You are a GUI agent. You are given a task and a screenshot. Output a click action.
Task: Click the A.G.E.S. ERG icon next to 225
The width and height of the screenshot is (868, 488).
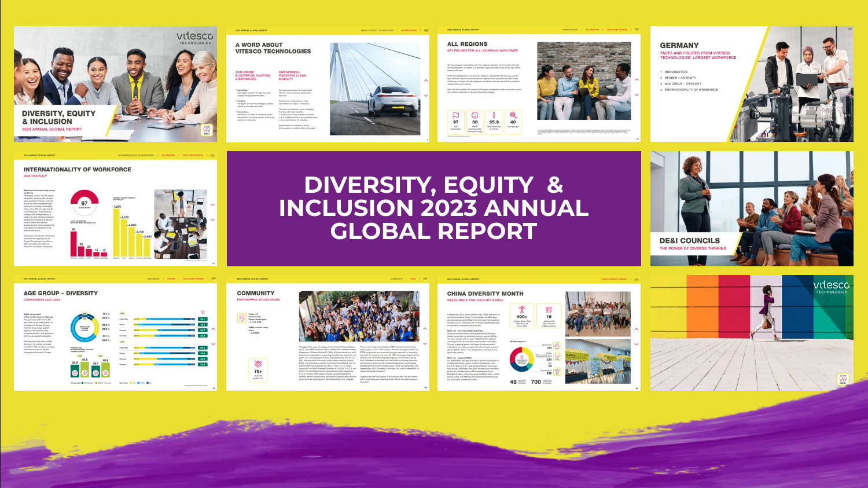coord(557,357)
